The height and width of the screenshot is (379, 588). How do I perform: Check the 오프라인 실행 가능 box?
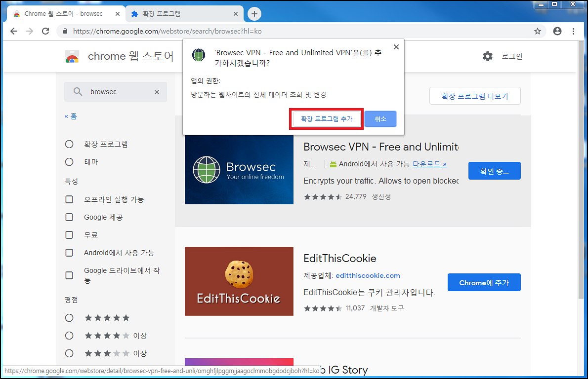(x=69, y=199)
